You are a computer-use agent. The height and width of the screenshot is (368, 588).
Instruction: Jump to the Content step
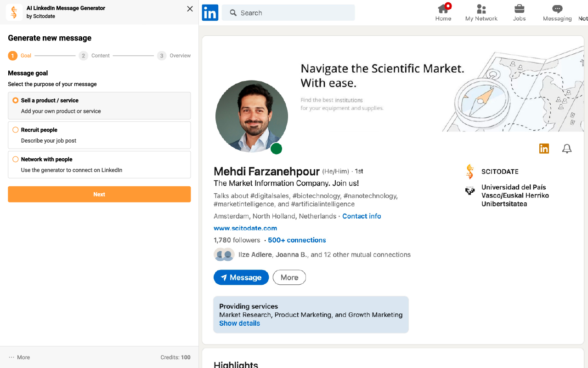pos(84,56)
